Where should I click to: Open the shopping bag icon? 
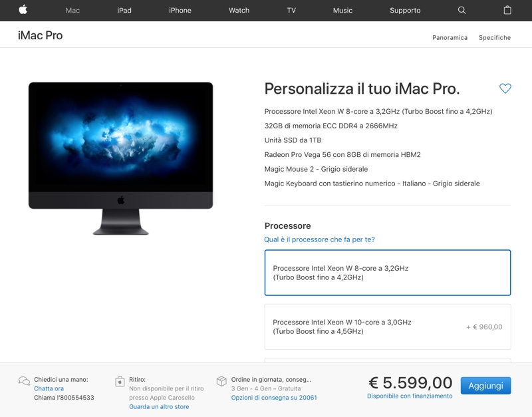point(507,10)
